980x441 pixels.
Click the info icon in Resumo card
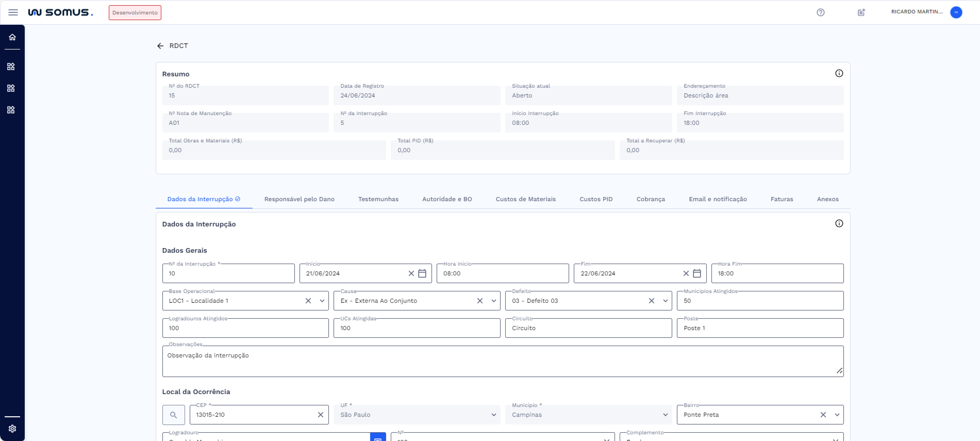click(839, 73)
